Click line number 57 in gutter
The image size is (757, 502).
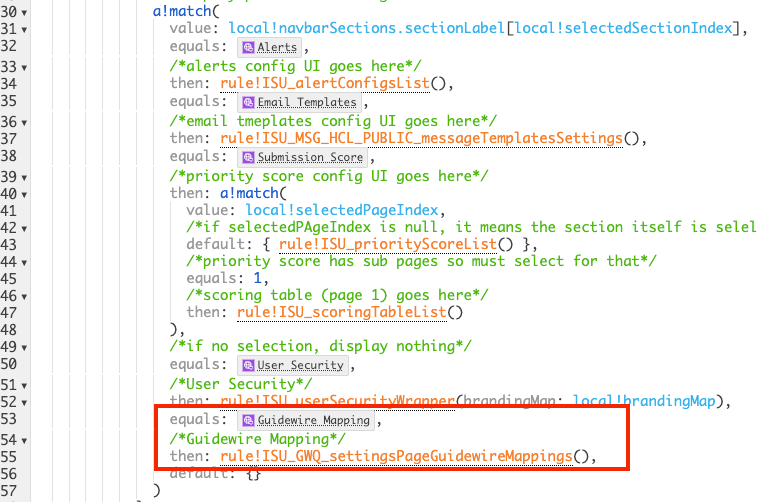[9, 491]
